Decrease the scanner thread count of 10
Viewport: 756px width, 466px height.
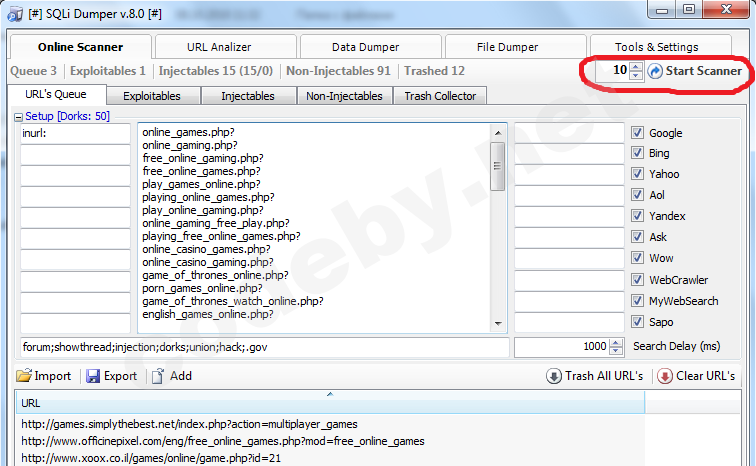point(636,75)
